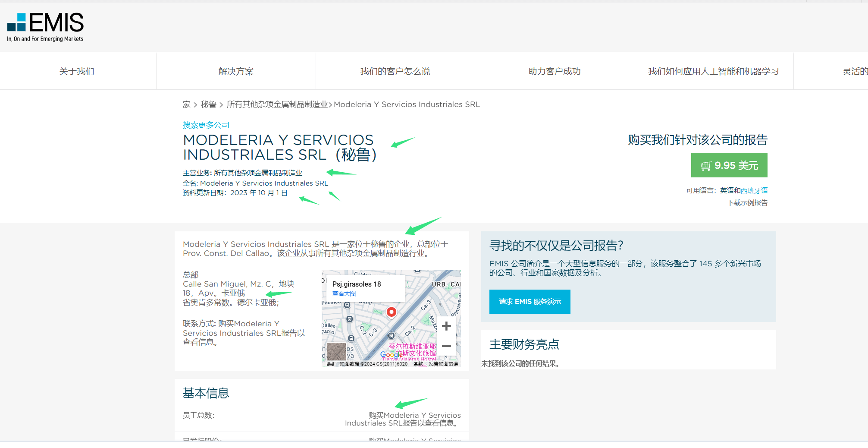This screenshot has height=448, width=868.
Task: Select the 西班牙语 language link
Action: click(754, 190)
